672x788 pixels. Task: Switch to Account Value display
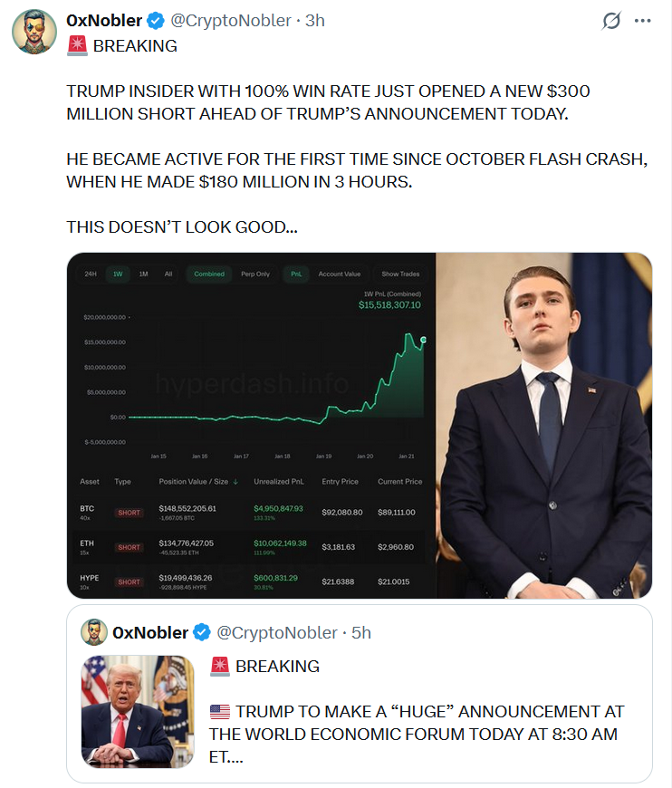pyautogui.click(x=340, y=274)
